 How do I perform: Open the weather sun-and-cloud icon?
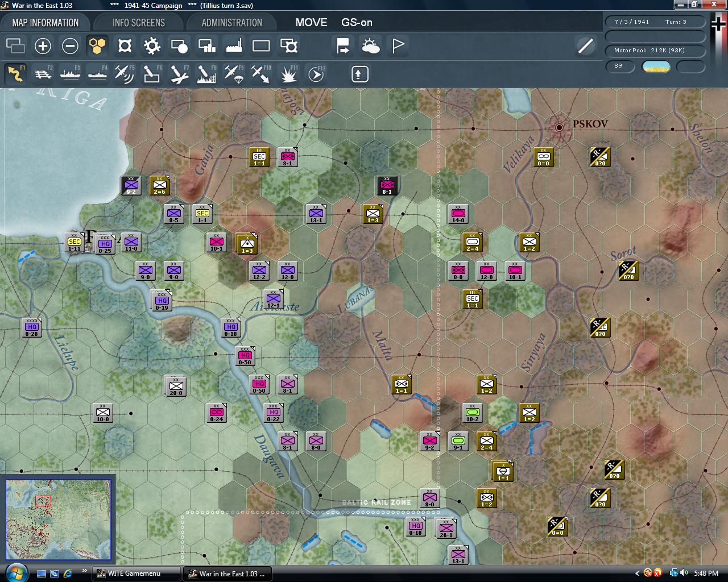(x=370, y=45)
